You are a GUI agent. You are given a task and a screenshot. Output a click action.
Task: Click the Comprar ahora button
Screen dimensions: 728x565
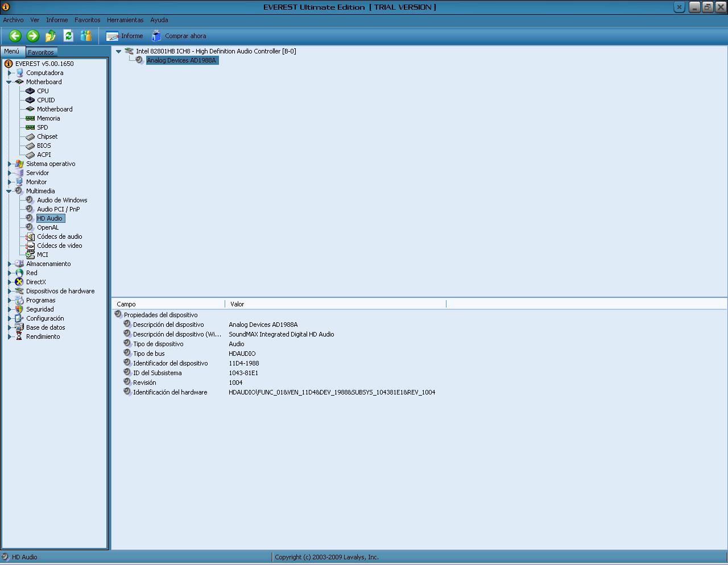179,36
